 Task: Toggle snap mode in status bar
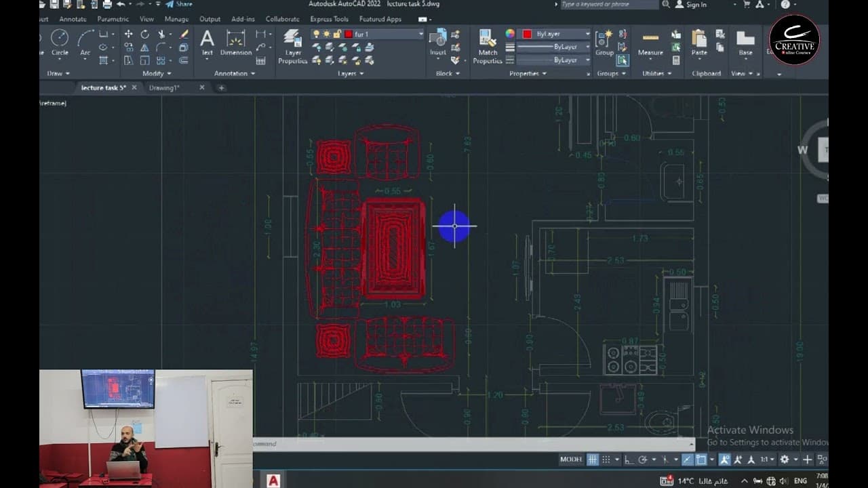(606, 460)
